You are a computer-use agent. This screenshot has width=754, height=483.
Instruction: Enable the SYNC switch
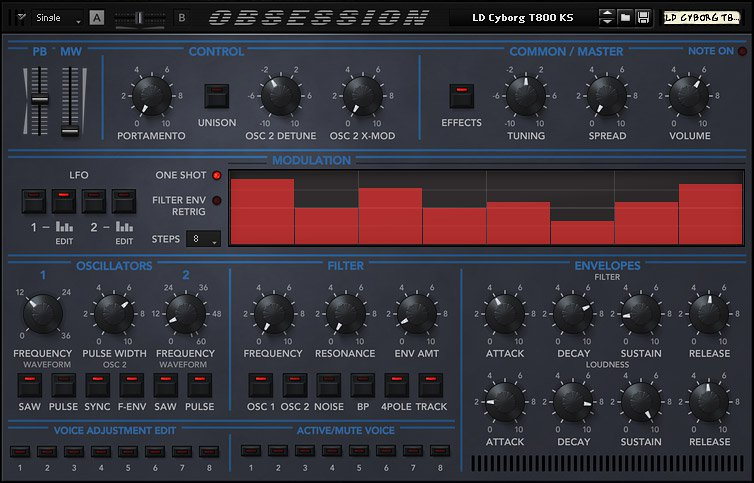click(98, 386)
